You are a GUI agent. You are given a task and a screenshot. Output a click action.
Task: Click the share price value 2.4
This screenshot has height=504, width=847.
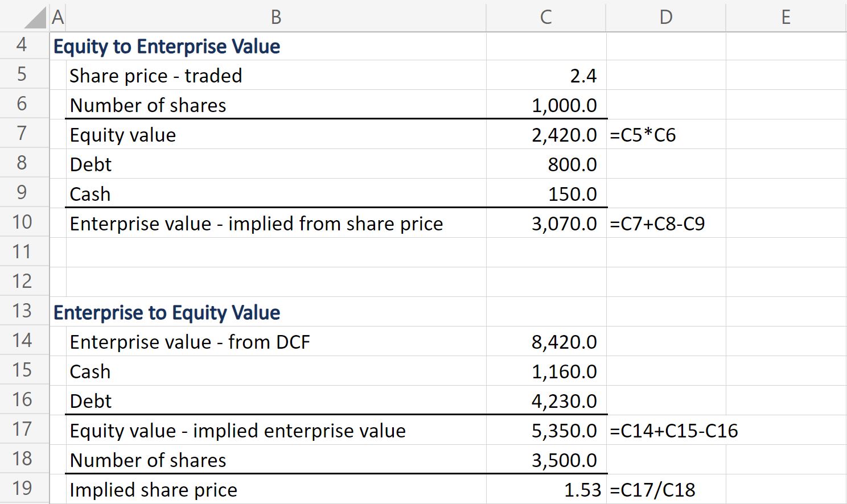pos(583,76)
